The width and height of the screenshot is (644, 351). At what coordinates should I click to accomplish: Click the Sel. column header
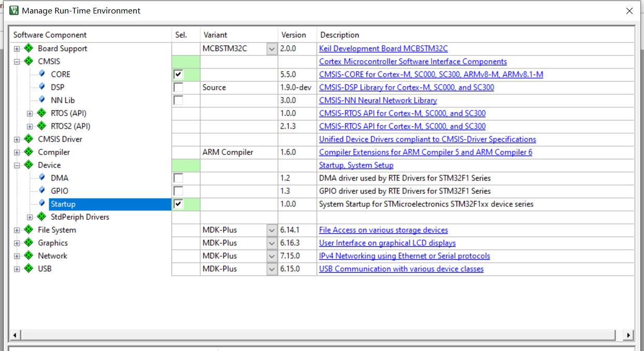coord(187,35)
